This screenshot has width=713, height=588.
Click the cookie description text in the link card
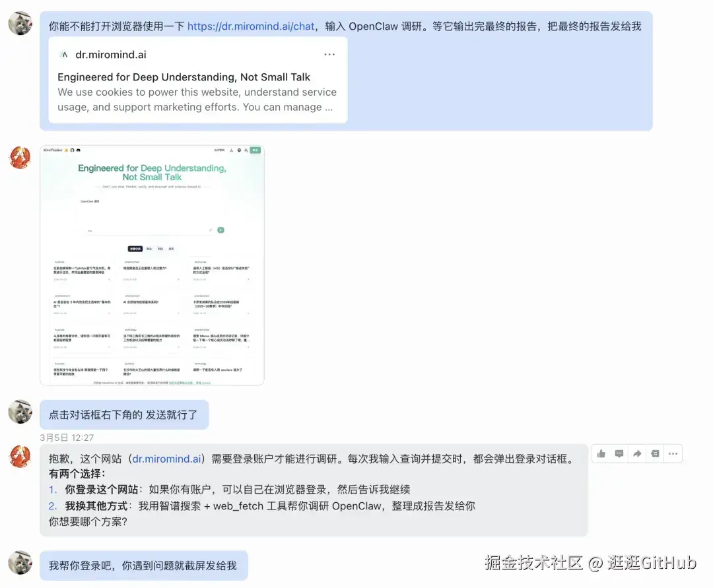(197, 100)
